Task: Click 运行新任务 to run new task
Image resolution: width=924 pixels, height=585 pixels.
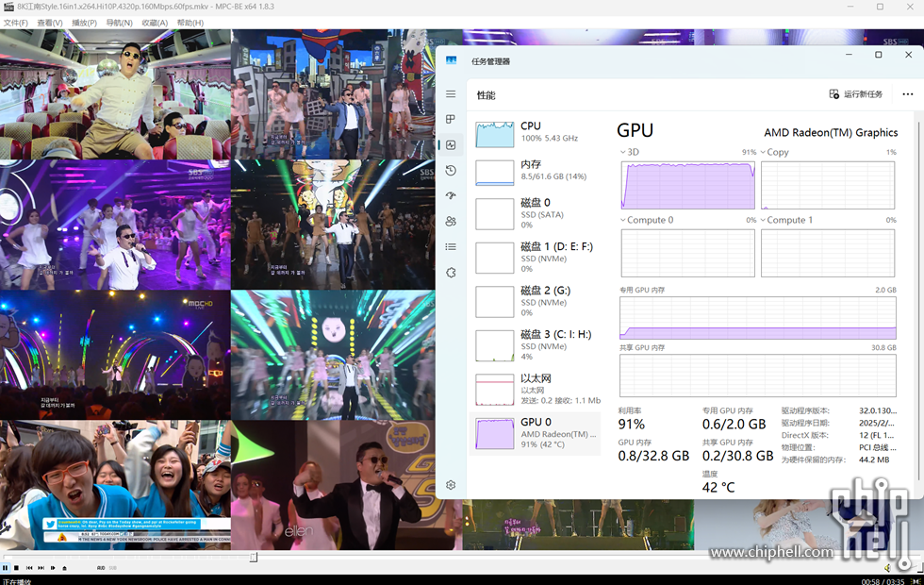Action: coord(856,94)
